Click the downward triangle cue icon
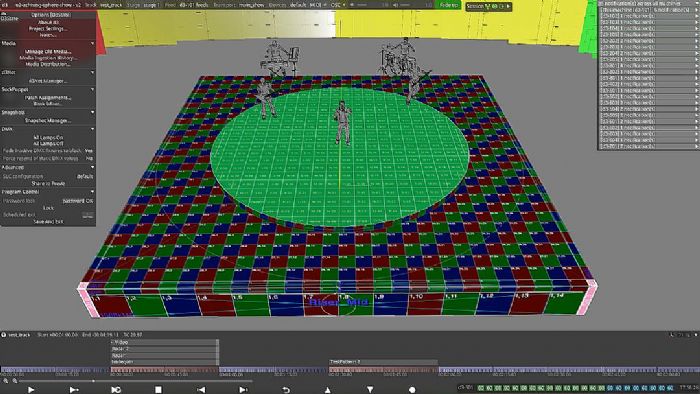The width and height of the screenshot is (700, 394). [370, 390]
